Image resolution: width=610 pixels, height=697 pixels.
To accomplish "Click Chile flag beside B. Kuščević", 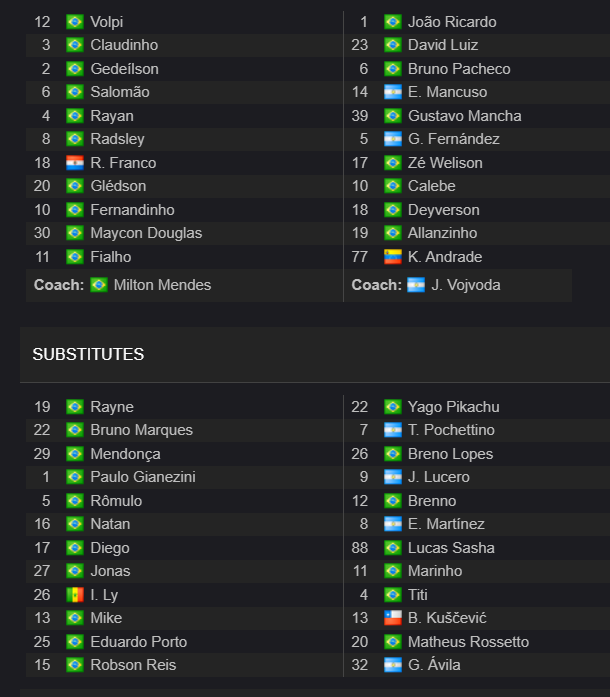I will point(393,617).
